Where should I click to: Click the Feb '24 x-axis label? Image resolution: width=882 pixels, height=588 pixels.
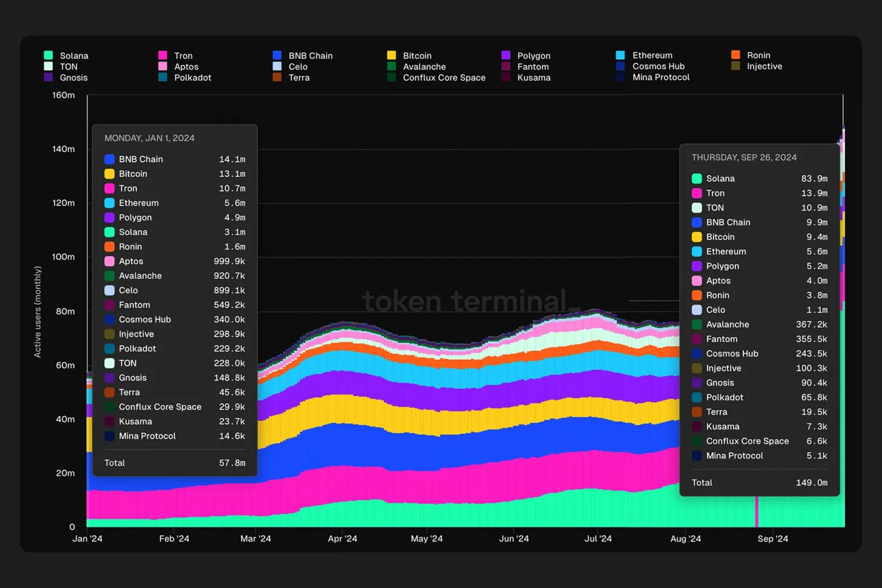(x=174, y=538)
